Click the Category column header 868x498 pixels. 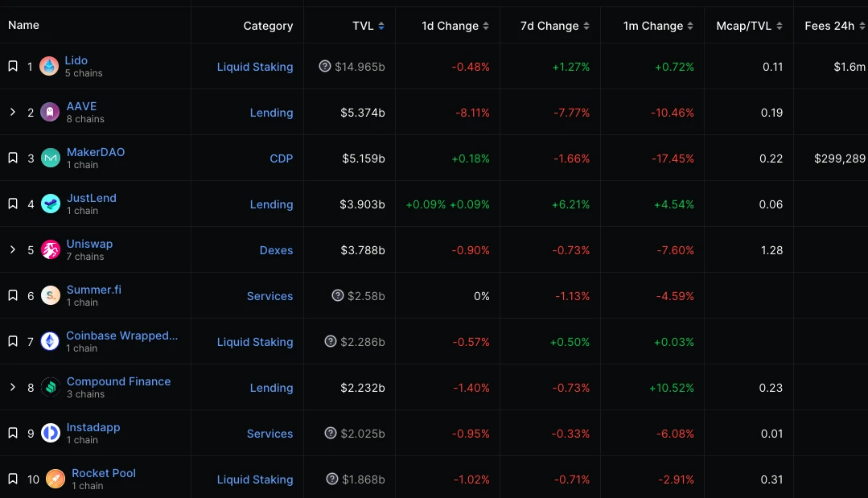[268, 26]
